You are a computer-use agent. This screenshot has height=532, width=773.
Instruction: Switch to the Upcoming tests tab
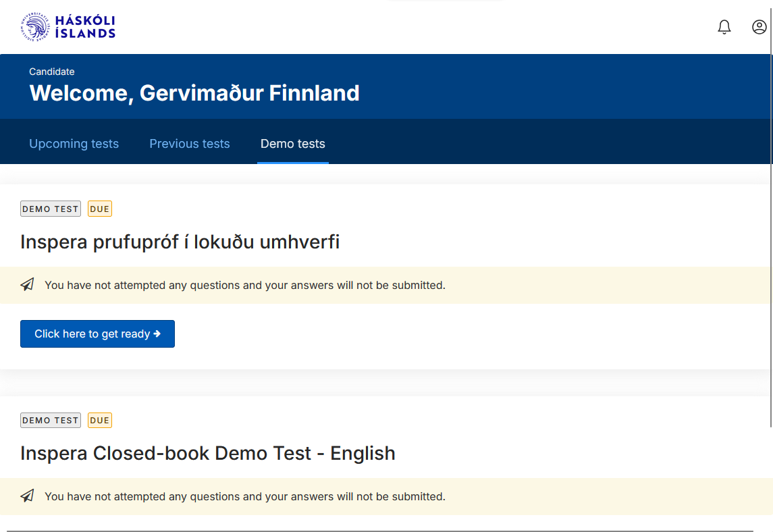pos(74,144)
